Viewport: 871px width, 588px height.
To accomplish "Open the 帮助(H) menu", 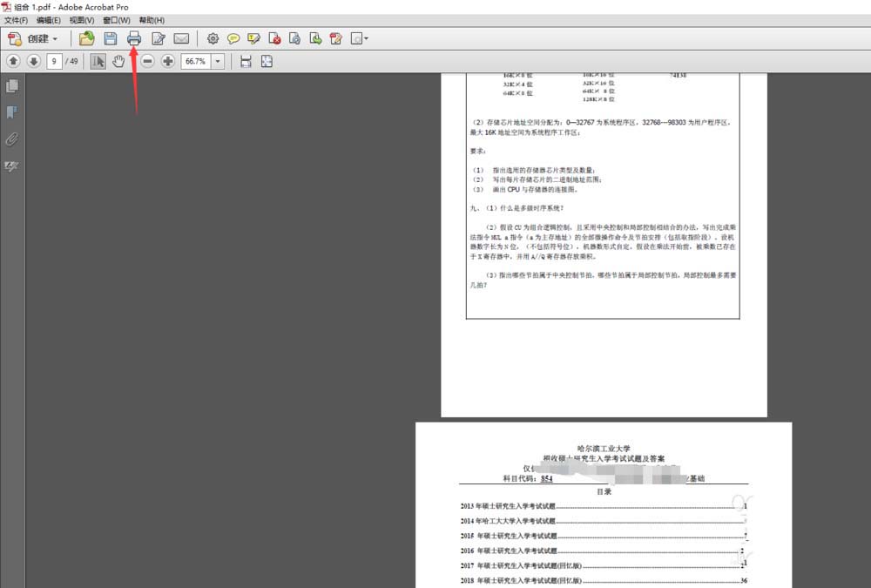I will tap(152, 20).
